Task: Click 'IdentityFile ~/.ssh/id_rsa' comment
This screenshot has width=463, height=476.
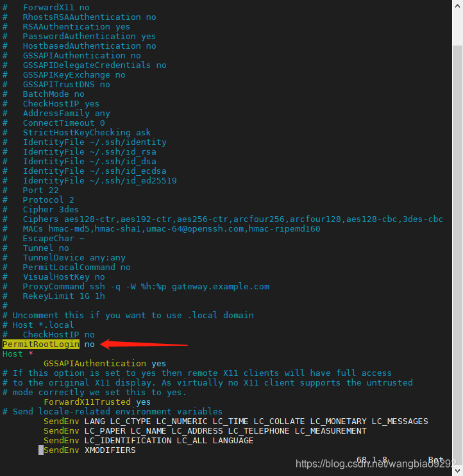Action: [x=79, y=152]
